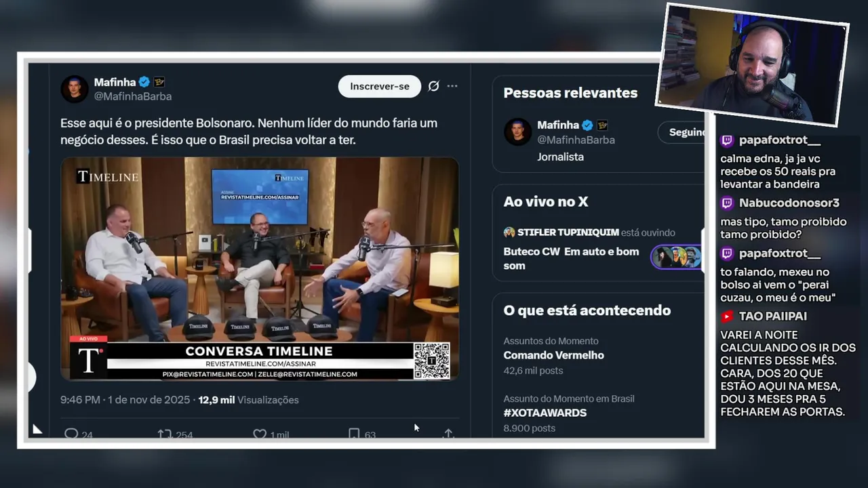Click the papafoxtrot__ name above 'calma edna'
The width and height of the screenshot is (868, 488).
pos(780,140)
